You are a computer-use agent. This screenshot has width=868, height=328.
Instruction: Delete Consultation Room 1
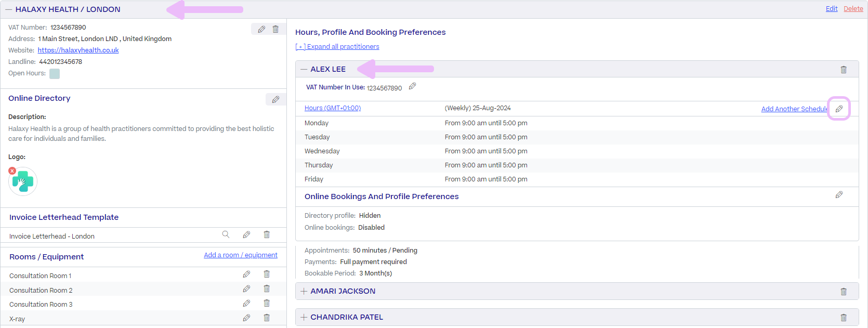(x=267, y=274)
